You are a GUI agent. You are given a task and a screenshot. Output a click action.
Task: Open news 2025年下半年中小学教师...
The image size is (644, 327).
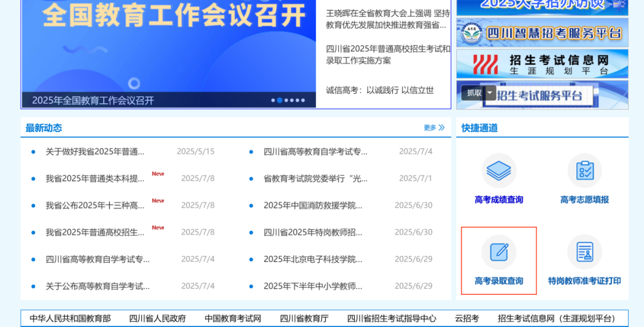click(x=313, y=286)
